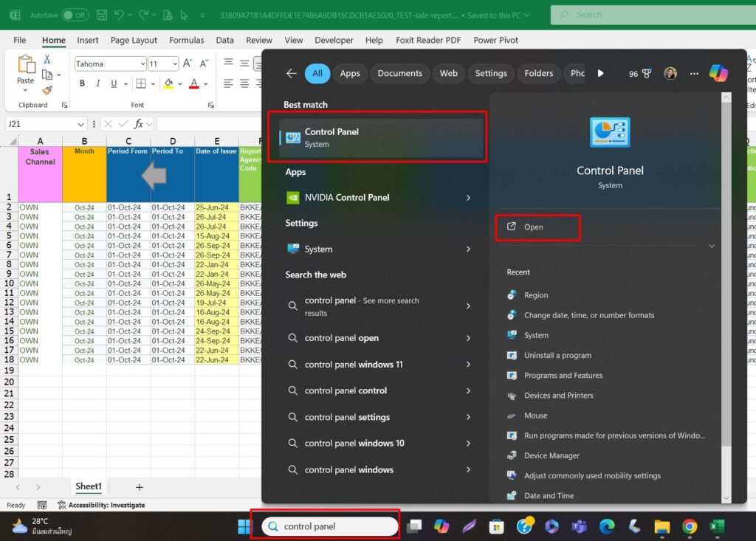756x541 pixels.
Task: Click the Save icon in Excel title bar
Action: (x=102, y=15)
